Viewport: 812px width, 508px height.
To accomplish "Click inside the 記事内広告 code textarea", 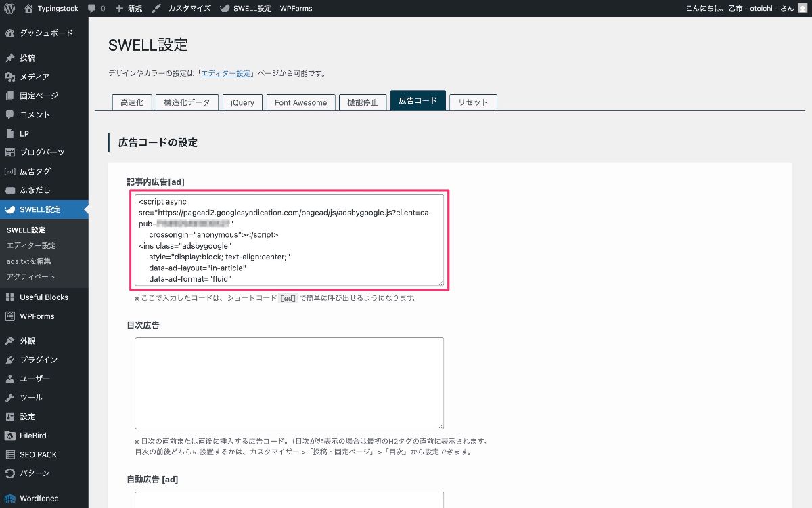I will pos(290,240).
